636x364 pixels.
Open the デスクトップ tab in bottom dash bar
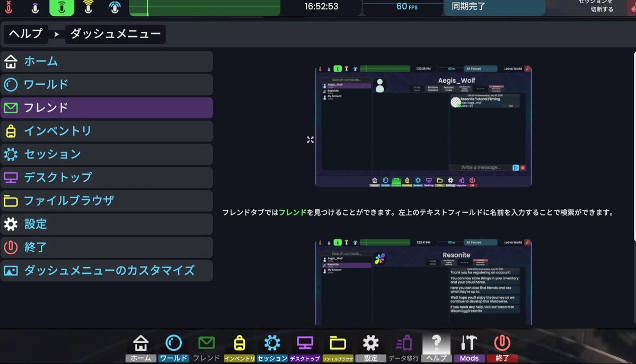coord(305,348)
